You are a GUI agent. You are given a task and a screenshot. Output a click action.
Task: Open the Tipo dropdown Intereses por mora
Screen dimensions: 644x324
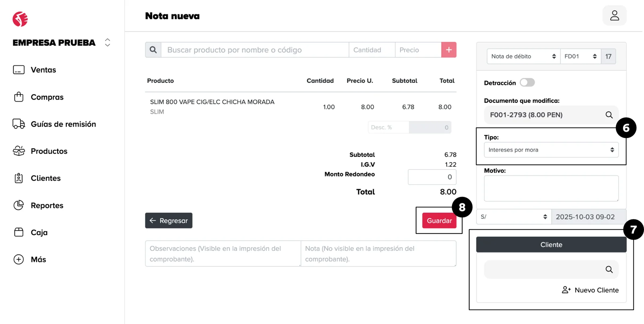tap(551, 150)
